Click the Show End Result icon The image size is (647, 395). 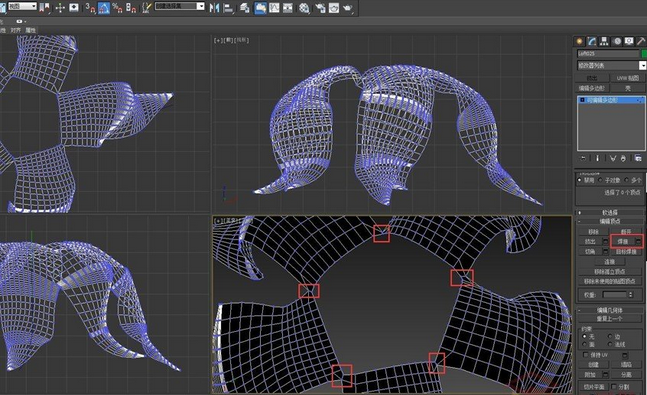pyautogui.click(x=597, y=158)
